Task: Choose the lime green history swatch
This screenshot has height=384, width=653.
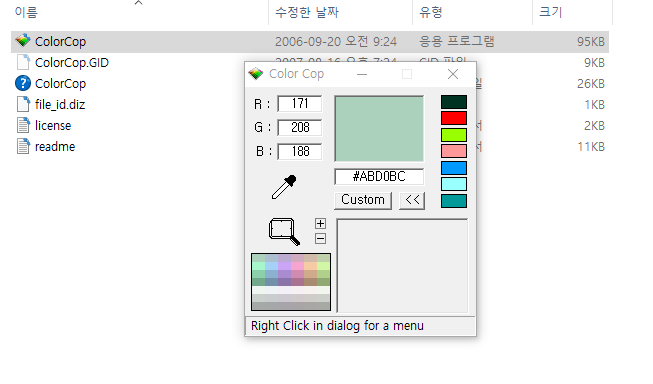Action: pyautogui.click(x=454, y=135)
